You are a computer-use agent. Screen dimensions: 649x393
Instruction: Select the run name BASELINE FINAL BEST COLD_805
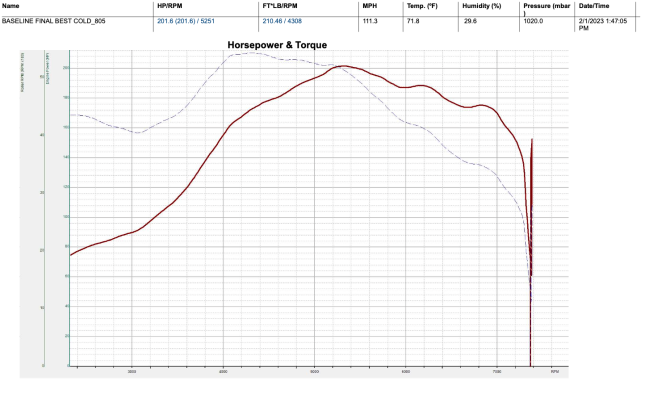click(x=53, y=21)
